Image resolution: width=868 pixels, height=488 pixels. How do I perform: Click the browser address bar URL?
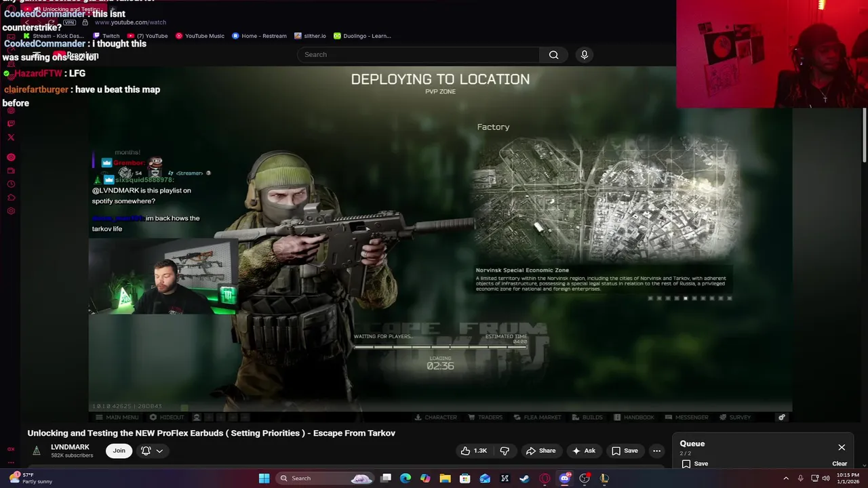(x=130, y=22)
